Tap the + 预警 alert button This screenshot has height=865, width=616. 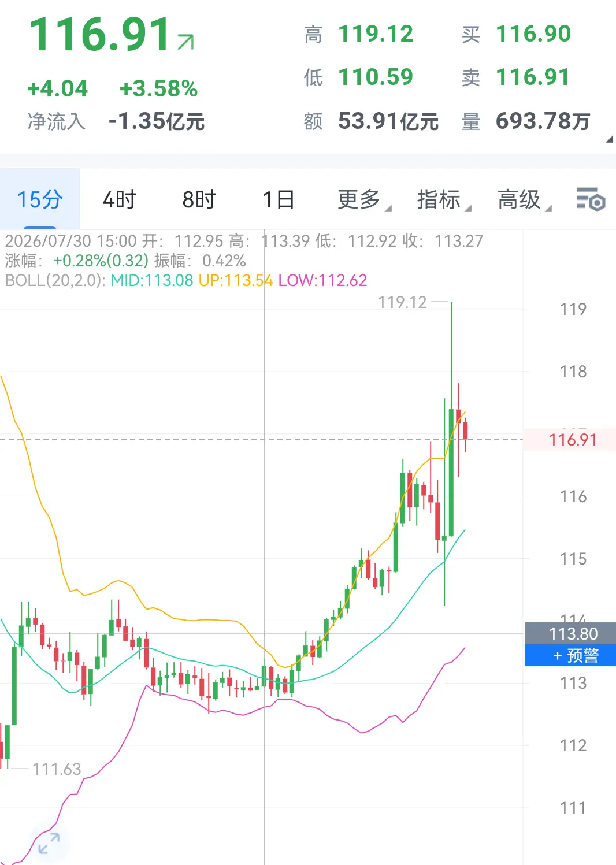(570, 656)
